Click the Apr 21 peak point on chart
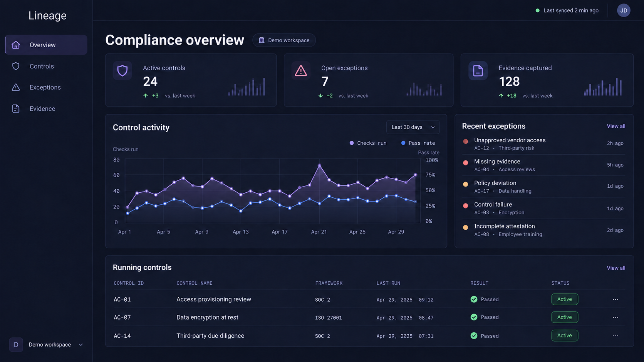This screenshot has height=362, width=644. coord(319,165)
